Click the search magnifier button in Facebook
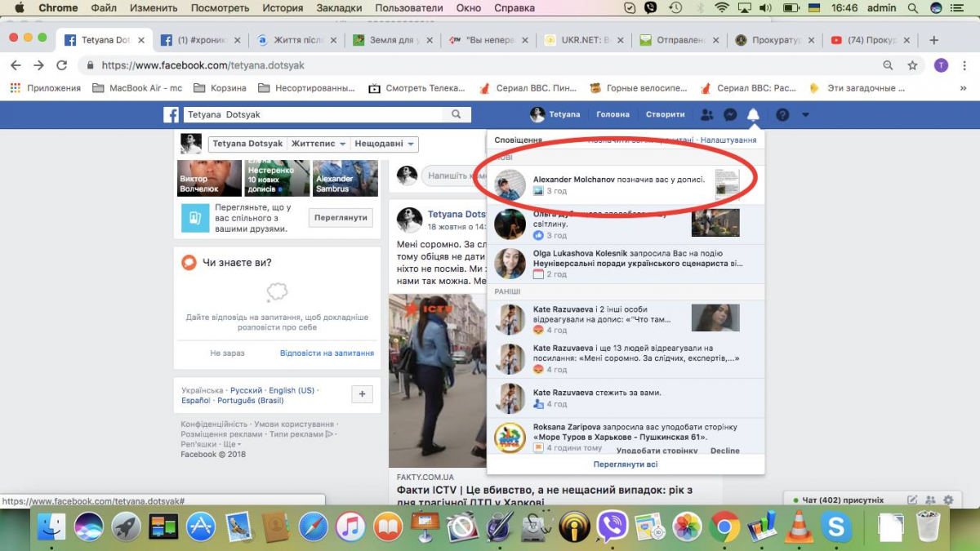The height and width of the screenshot is (551, 980). tap(457, 115)
